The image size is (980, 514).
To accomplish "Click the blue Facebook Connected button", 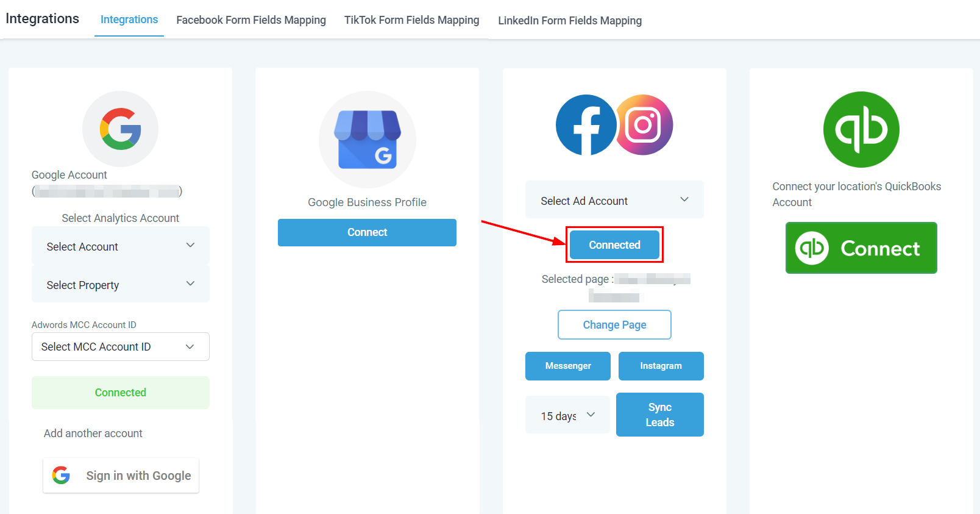I will 614,245.
